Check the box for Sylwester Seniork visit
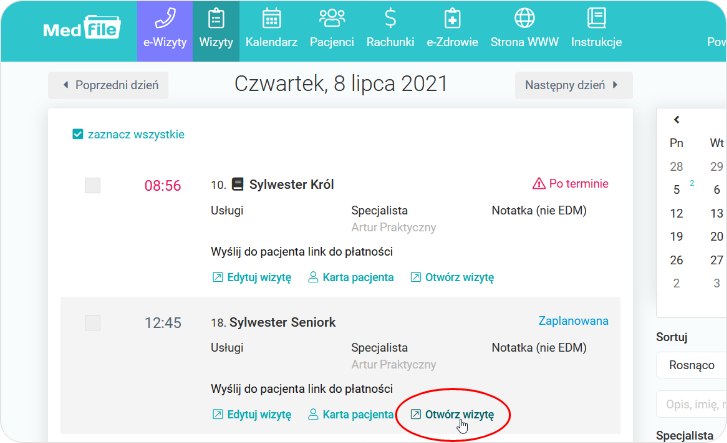This screenshot has height=443, width=727. pyautogui.click(x=93, y=322)
